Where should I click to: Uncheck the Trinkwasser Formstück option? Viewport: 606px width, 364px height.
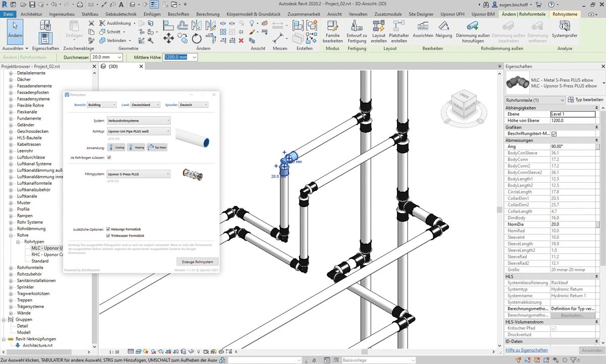click(108, 236)
